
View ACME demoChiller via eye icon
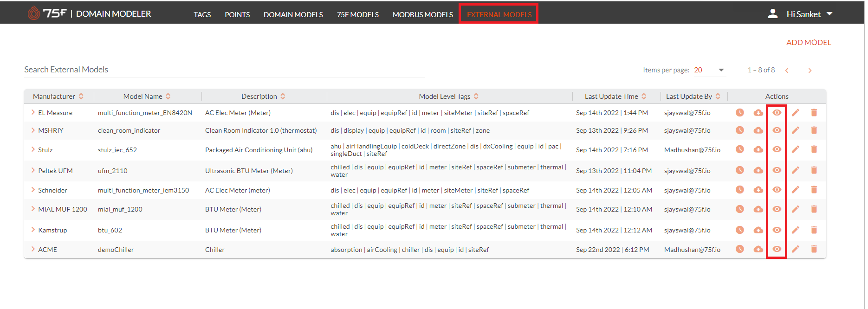coord(777,249)
